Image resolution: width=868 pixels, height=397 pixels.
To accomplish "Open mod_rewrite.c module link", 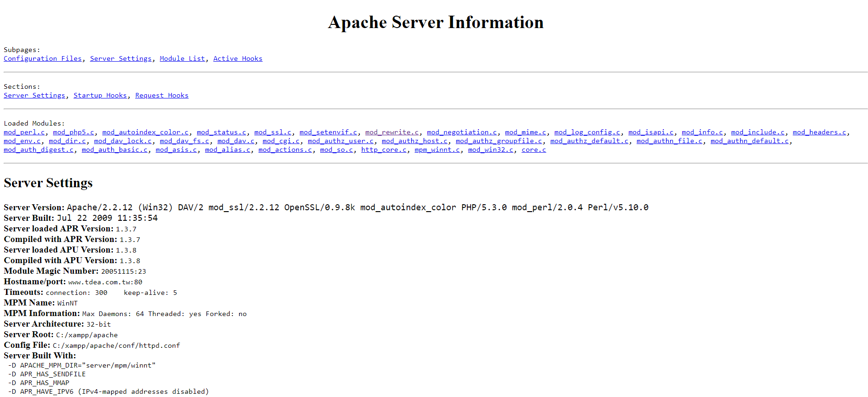I will click(392, 132).
